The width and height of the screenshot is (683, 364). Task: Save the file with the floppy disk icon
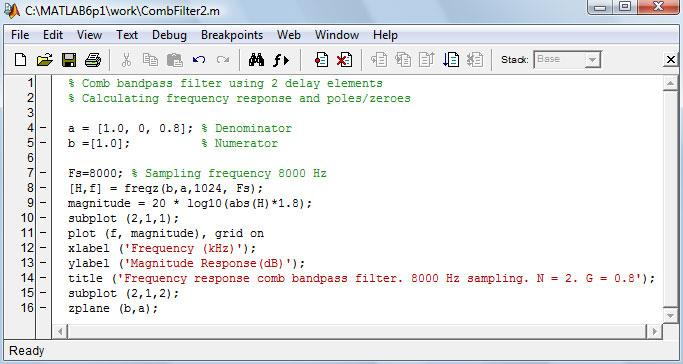click(x=69, y=60)
